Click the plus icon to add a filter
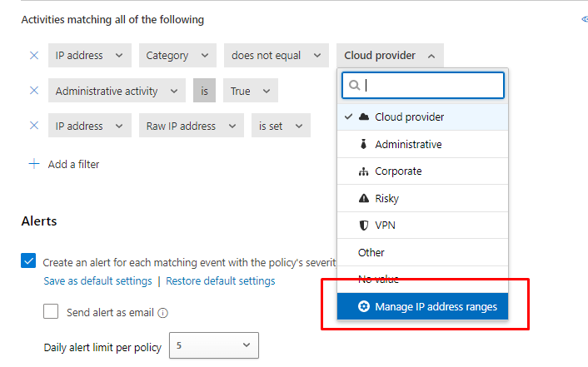Image resolution: width=588 pixels, height=367 pixels. tap(34, 164)
